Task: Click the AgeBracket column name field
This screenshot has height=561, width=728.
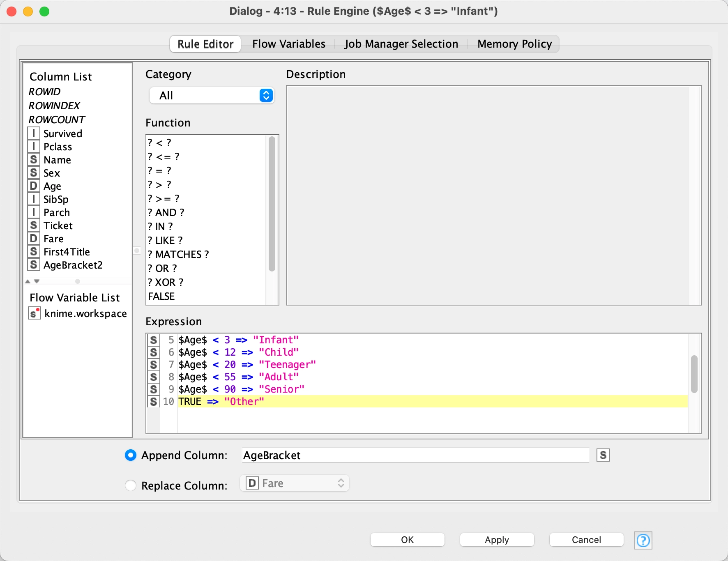Action: click(x=415, y=455)
